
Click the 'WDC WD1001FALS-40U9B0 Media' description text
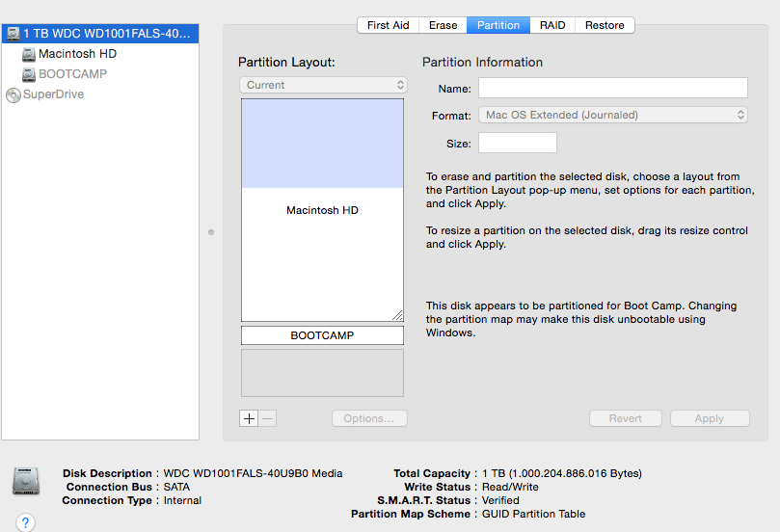click(x=253, y=473)
